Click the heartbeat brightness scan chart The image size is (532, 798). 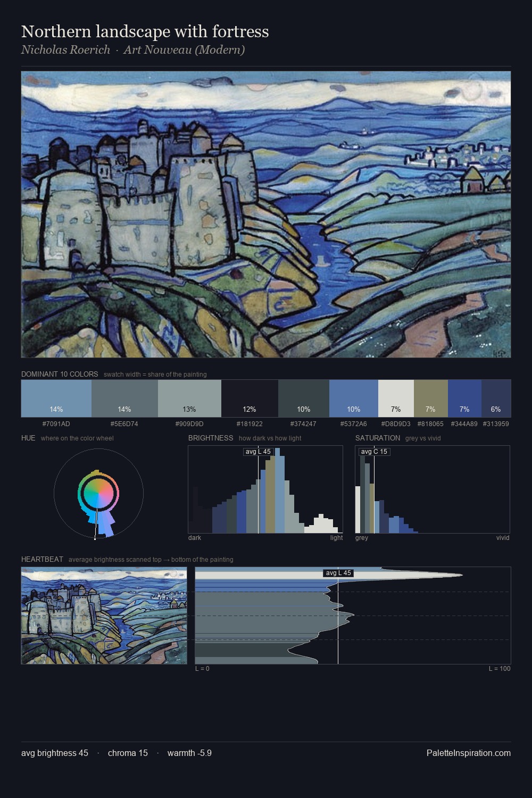click(353, 616)
